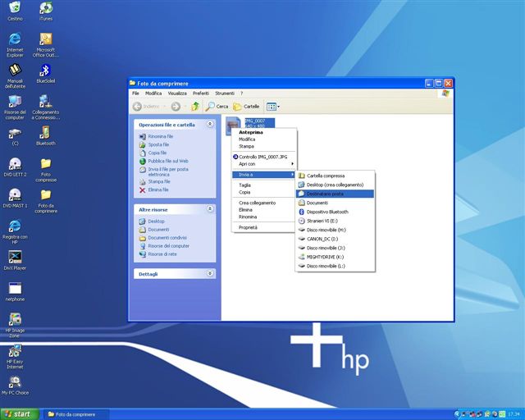Expand the Dettagli panel

coord(210,274)
